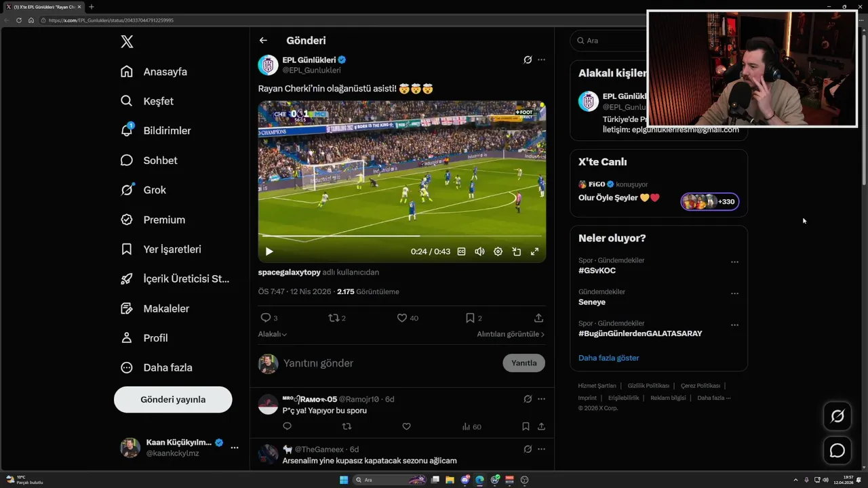The height and width of the screenshot is (488, 868).
Task: Open account menu dots beside Kaan Küçükyılmaz
Action: click(x=235, y=447)
